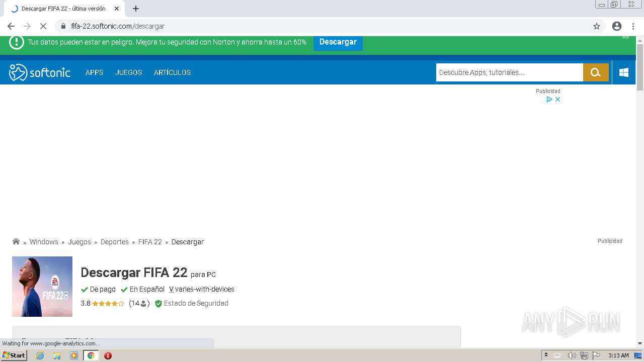
Task: Bookmark this page with star icon
Action: pyautogui.click(x=597, y=26)
